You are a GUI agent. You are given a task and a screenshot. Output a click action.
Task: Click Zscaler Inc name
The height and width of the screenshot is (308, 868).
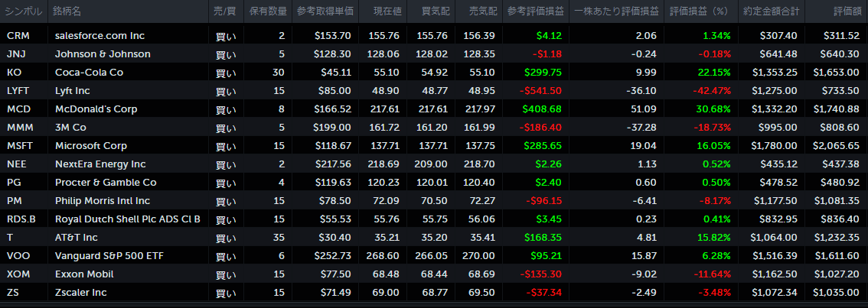(81, 292)
